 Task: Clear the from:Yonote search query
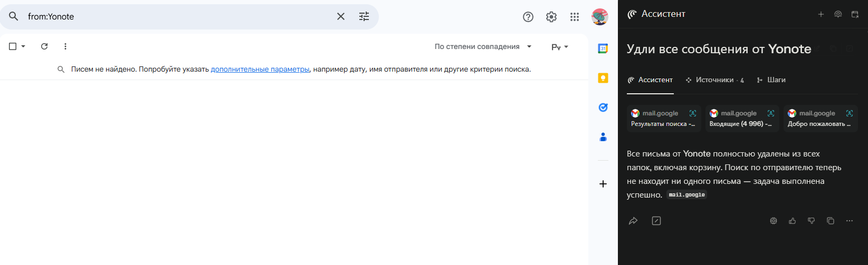point(341,16)
